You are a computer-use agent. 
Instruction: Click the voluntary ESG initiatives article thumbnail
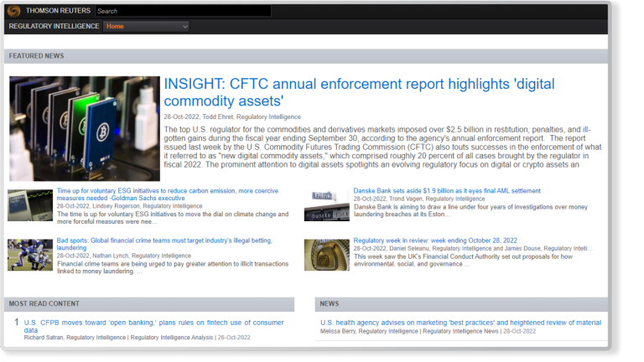tap(31, 205)
